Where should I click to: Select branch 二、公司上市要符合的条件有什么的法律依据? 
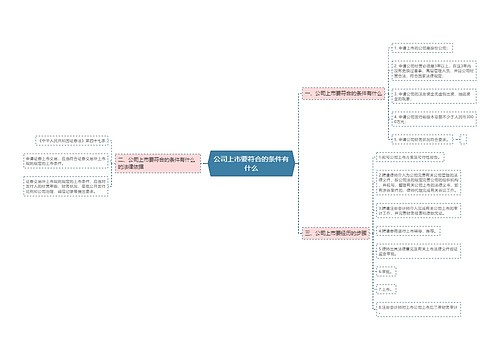point(158,163)
